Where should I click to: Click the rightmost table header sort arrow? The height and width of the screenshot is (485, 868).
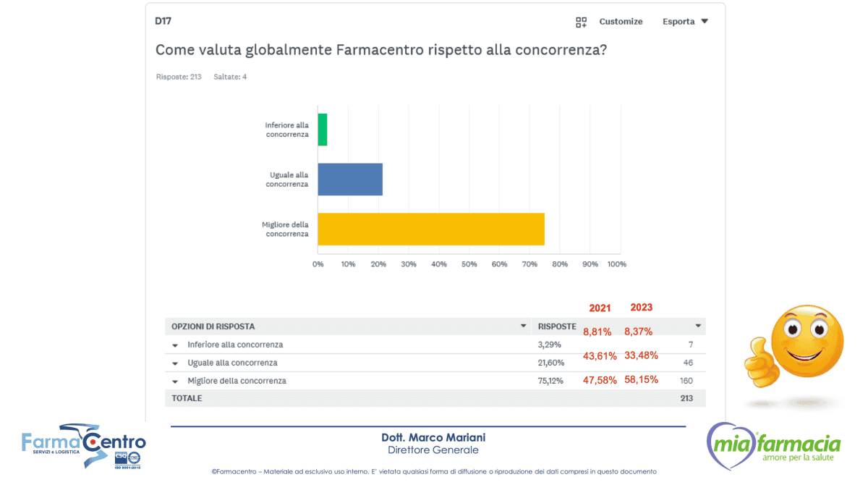(698, 326)
